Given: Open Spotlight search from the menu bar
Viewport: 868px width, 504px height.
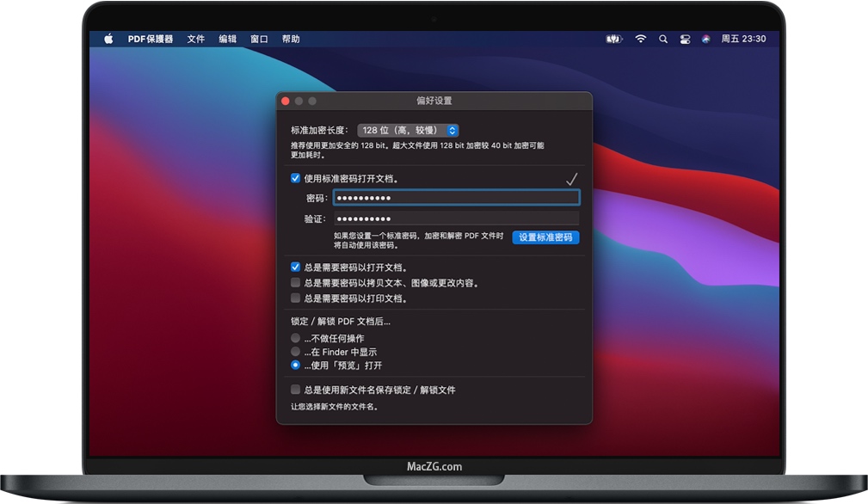Looking at the screenshot, I should click(663, 38).
